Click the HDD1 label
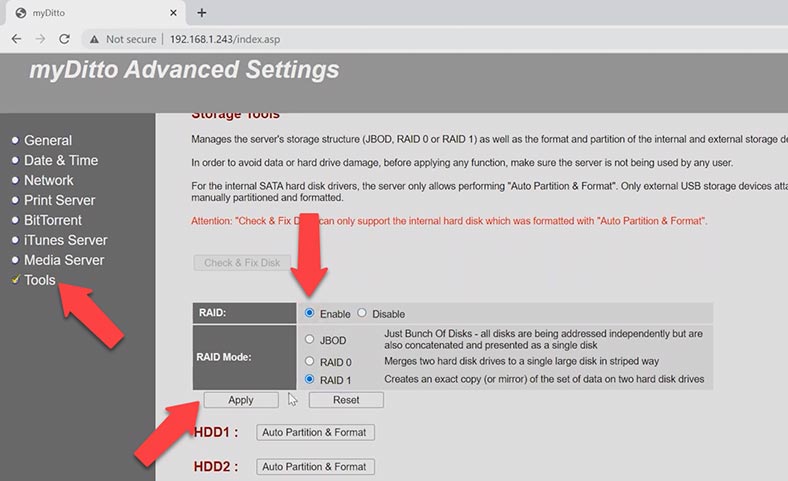The width and height of the screenshot is (788, 481). [216, 432]
